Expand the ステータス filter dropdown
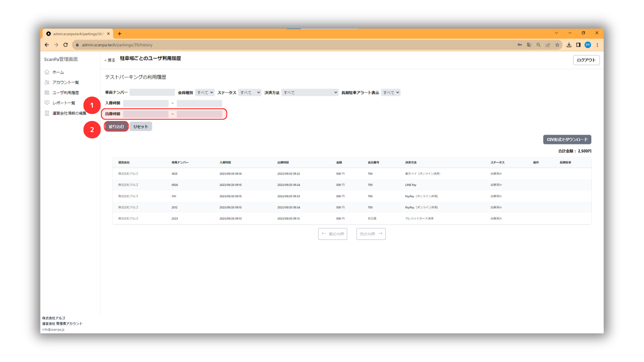Image resolution: width=644 pixels, height=362 pixels. [x=250, y=93]
